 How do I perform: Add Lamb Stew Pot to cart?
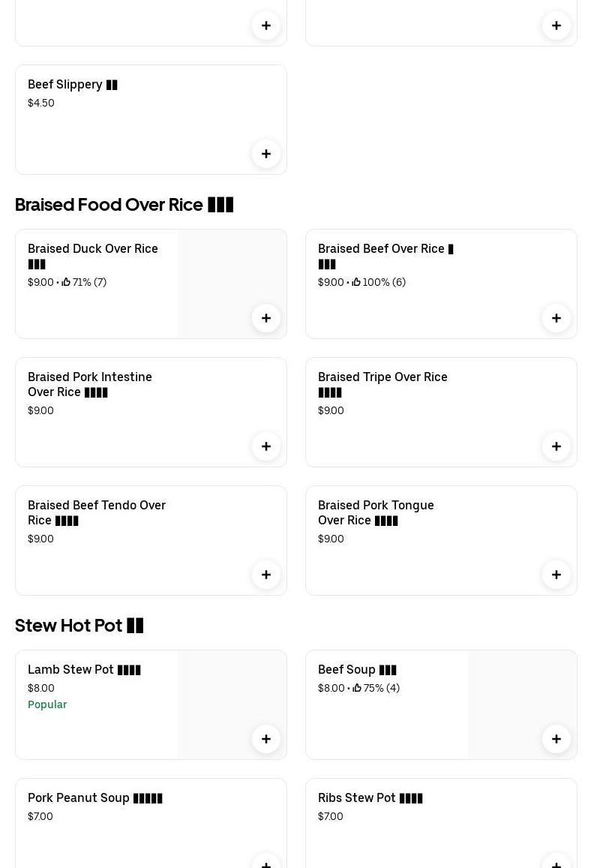266,739
